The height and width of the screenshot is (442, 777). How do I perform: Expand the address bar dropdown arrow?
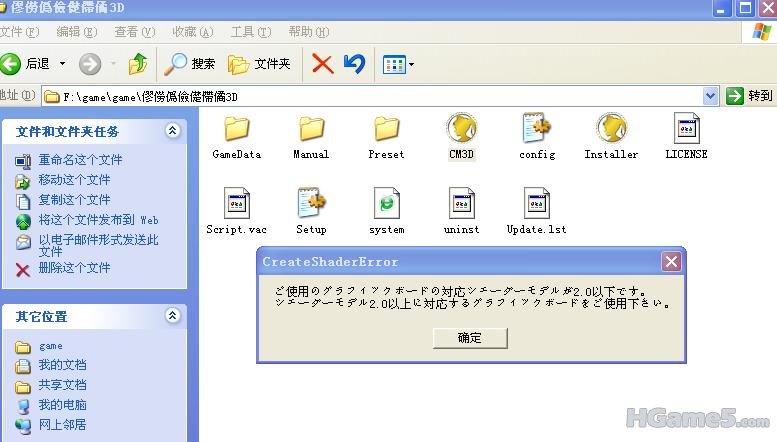pyautogui.click(x=711, y=96)
